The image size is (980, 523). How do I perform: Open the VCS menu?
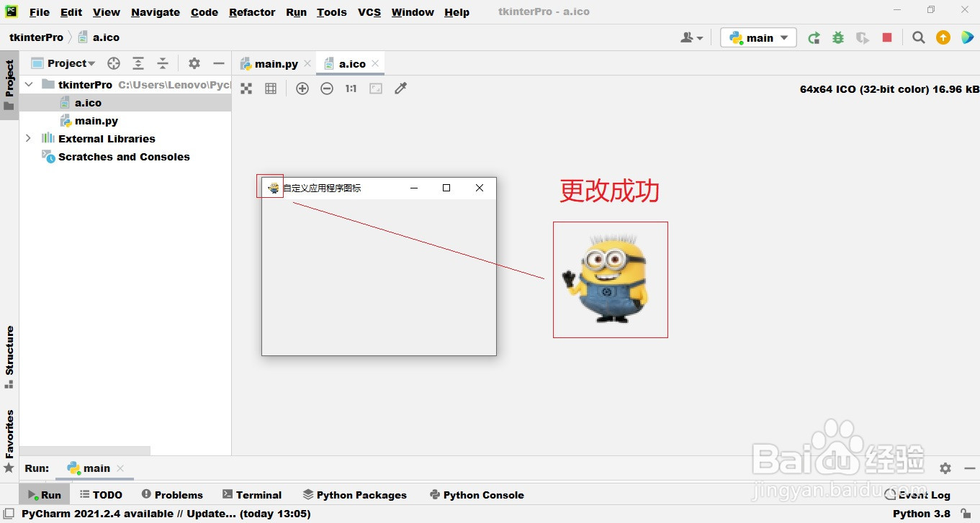coord(369,12)
